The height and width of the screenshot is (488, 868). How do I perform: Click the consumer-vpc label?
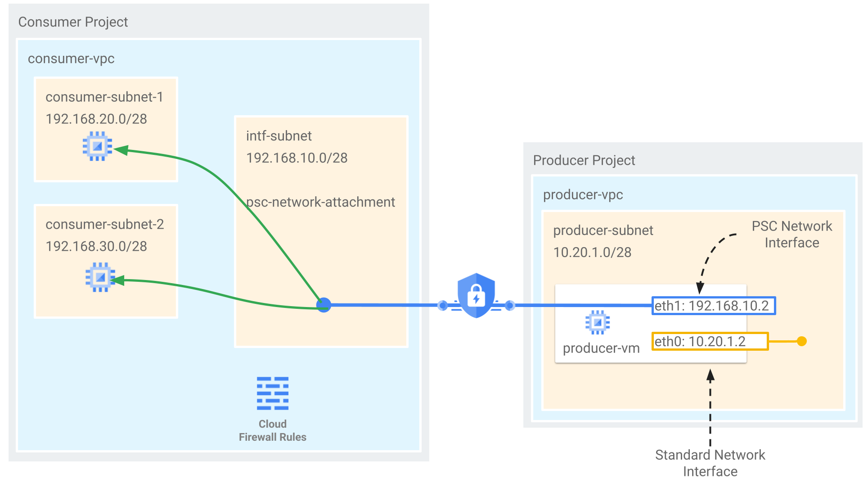point(71,59)
